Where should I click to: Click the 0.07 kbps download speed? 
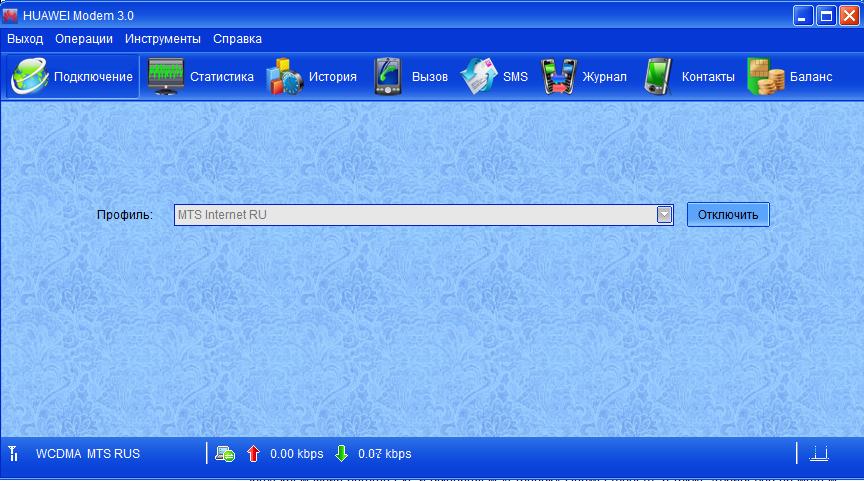click(385, 454)
